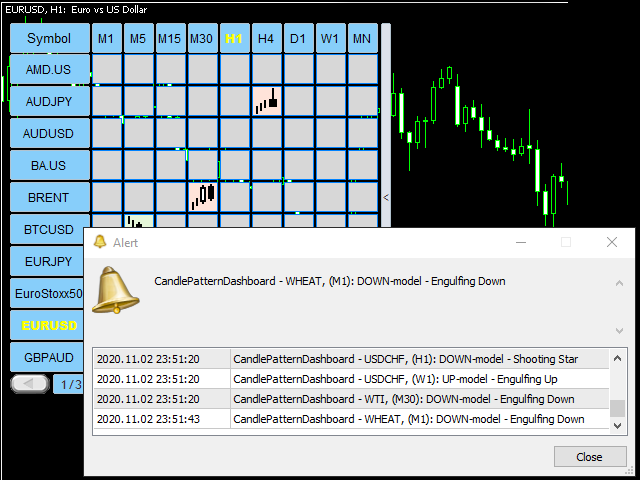Open the BTCUSD symbol

(49, 229)
